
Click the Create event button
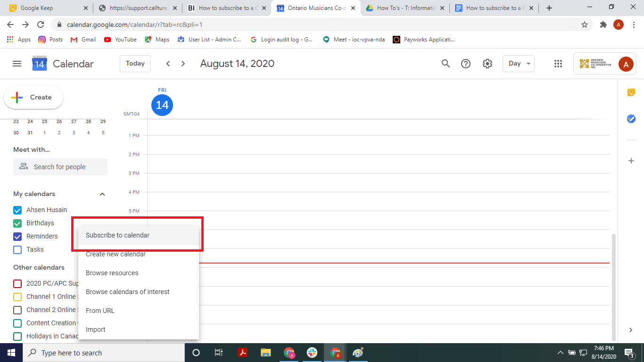coord(33,98)
